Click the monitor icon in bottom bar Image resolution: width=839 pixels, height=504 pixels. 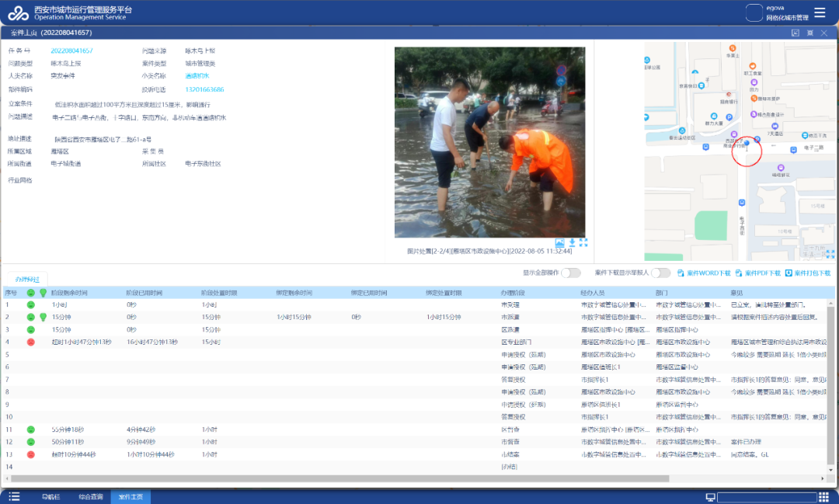[x=710, y=497]
